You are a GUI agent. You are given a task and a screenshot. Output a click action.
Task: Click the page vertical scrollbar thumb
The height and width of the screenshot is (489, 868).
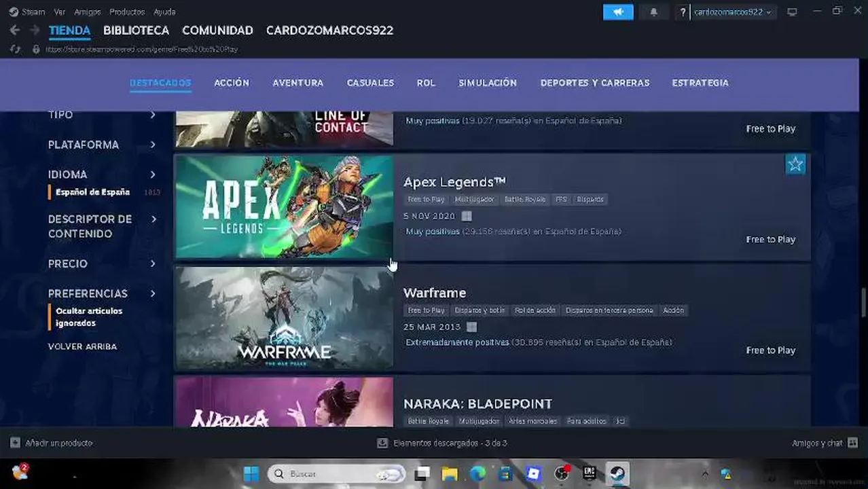point(864,302)
